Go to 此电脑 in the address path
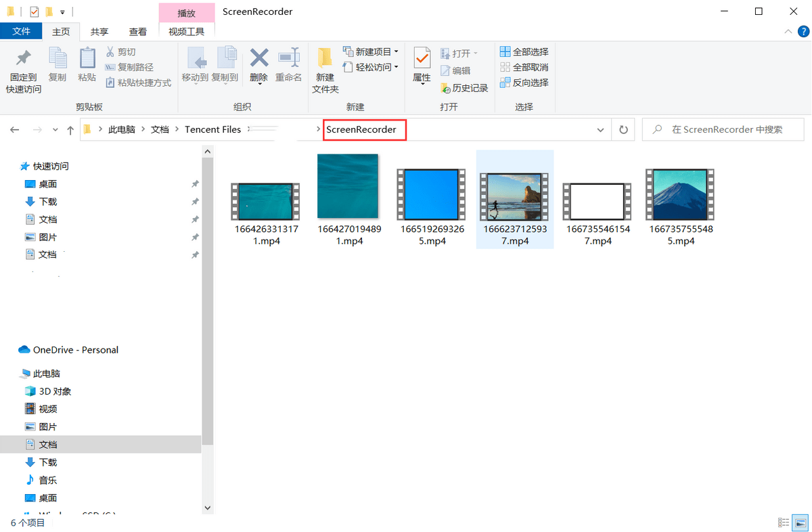 point(122,129)
